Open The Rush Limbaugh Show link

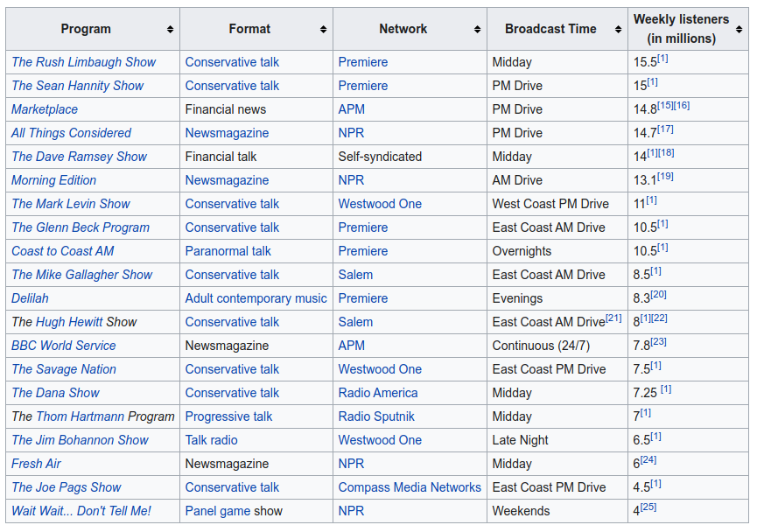pyautogui.click(x=83, y=62)
